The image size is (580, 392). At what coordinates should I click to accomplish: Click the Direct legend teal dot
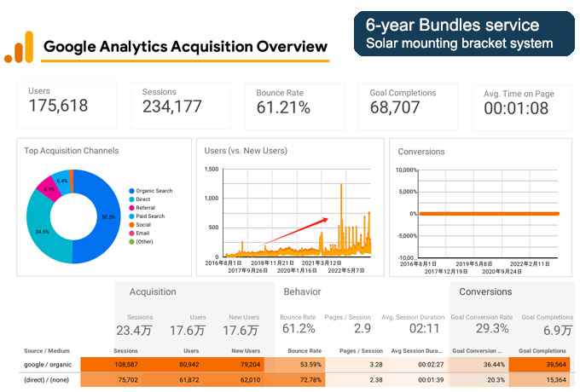click(131, 199)
